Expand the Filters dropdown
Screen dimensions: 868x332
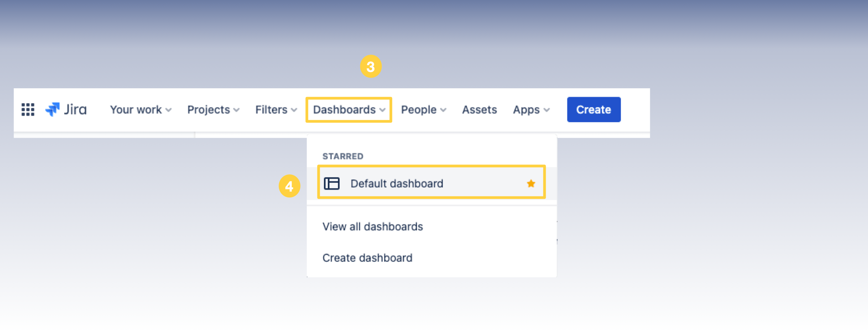tap(276, 109)
